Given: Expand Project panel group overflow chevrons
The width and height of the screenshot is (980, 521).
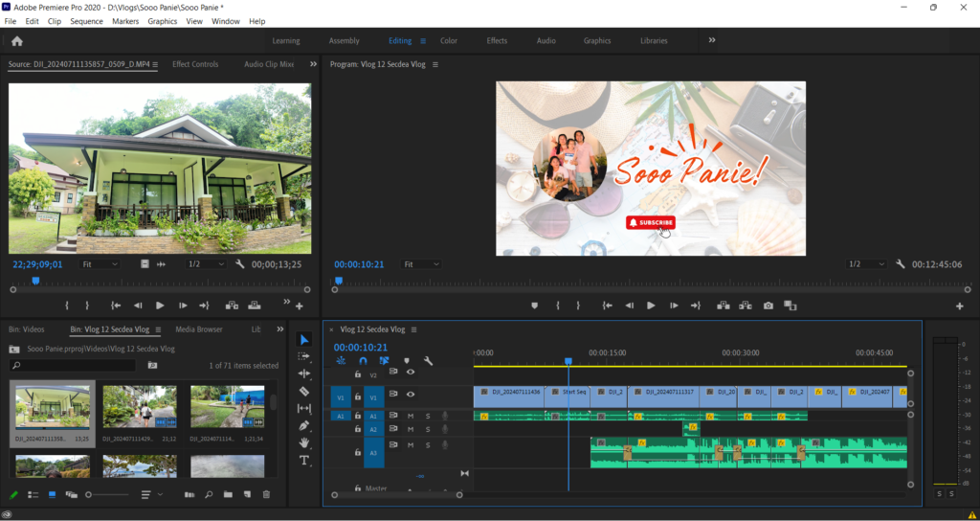Looking at the screenshot, I should click(280, 329).
